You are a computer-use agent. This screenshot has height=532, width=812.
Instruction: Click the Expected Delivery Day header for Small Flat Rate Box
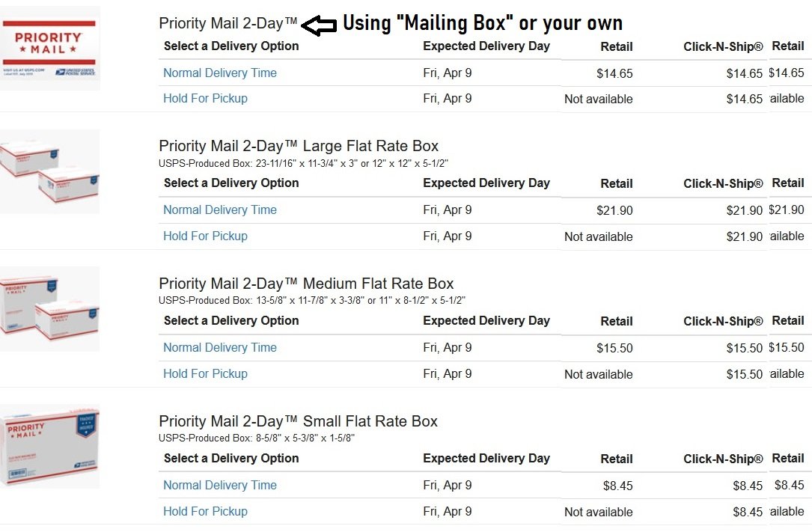(x=486, y=458)
